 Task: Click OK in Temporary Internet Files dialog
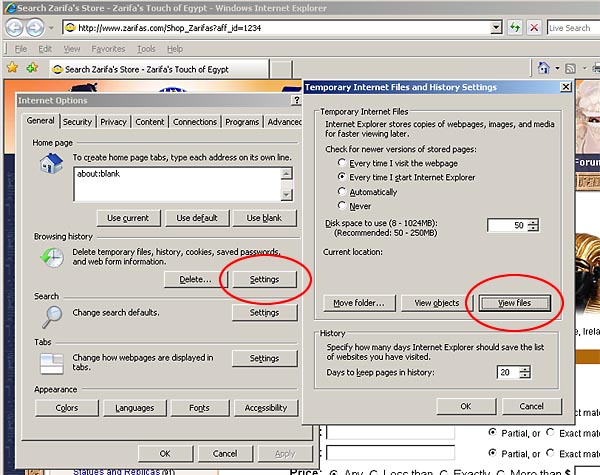point(466,406)
